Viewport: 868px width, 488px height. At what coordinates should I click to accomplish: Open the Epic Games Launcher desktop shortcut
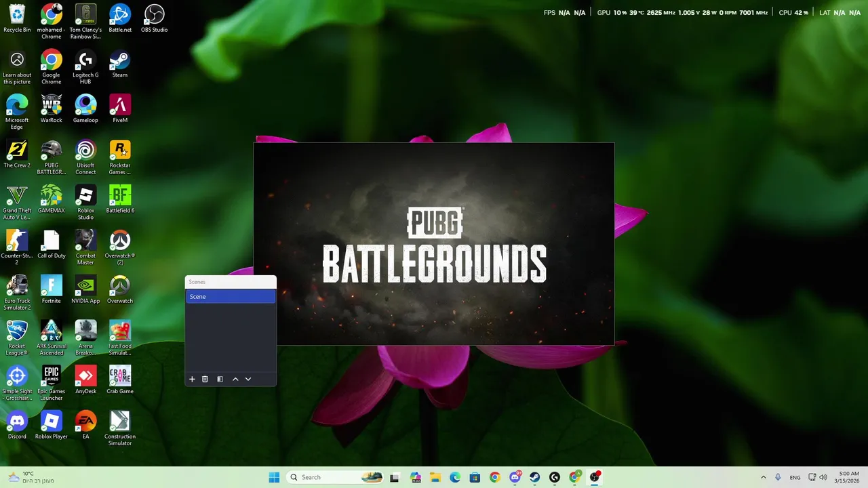51,383
